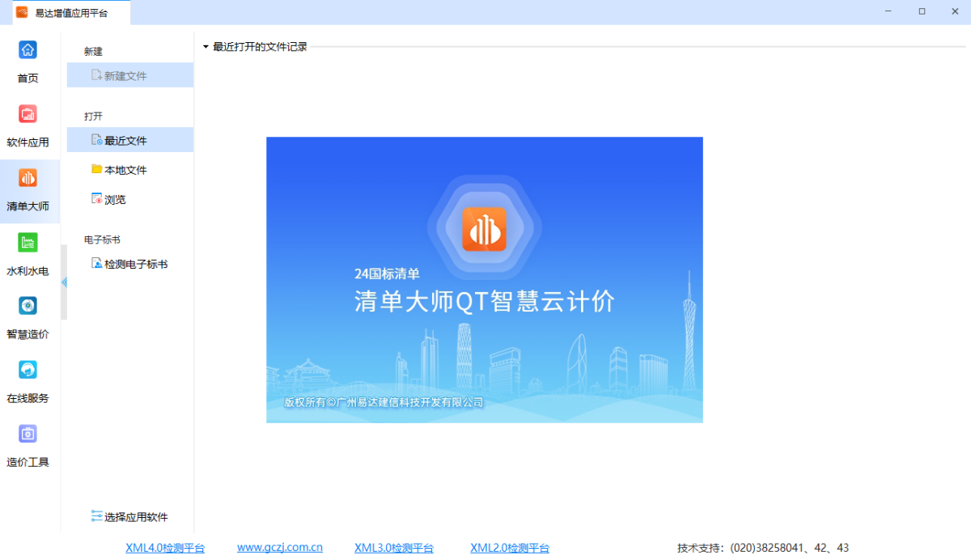Choose the 新建文件 menu entry
971x560 pixels.
(130, 75)
